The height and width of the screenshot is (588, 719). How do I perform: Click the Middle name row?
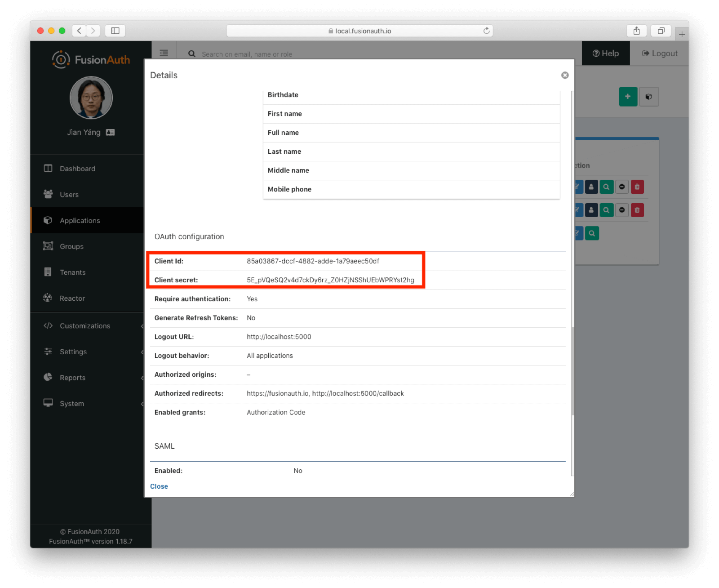click(x=411, y=170)
